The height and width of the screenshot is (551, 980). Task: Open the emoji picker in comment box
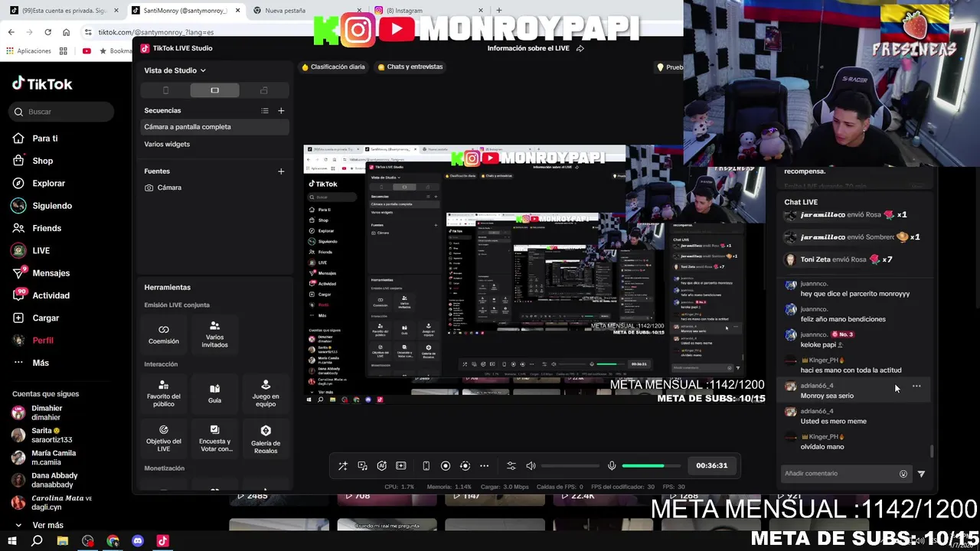[903, 474]
